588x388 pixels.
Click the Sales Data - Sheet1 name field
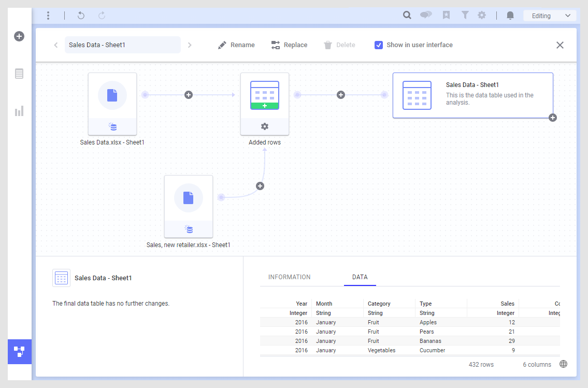[122, 45]
